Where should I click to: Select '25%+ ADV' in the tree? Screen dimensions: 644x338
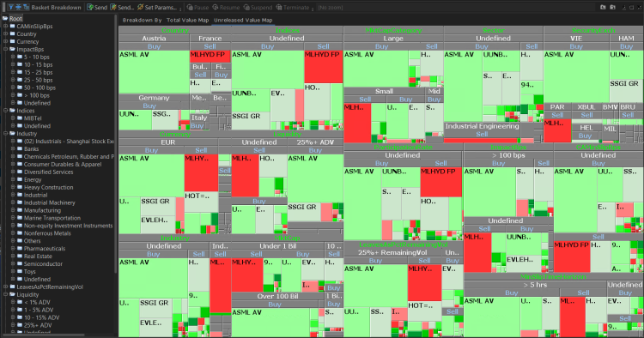click(38, 325)
